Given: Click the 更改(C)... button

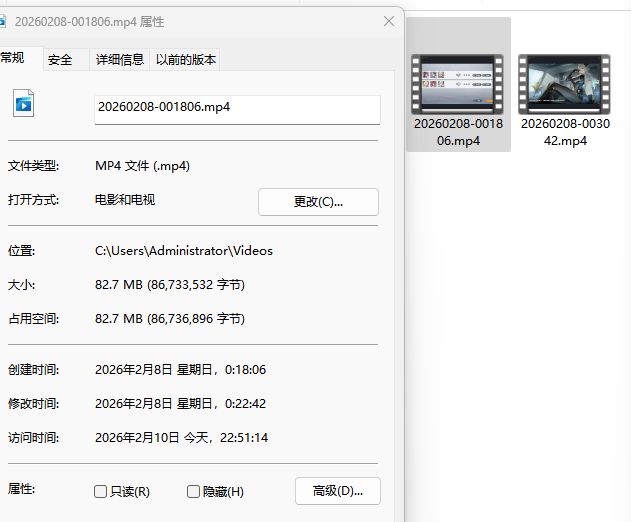Looking at the screenshot, I should [x=318, y=202].
